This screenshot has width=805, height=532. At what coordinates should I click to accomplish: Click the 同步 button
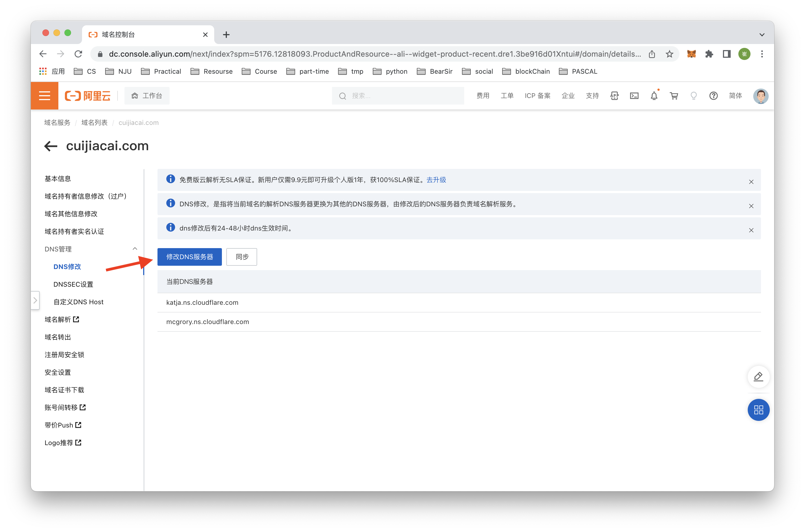[x=242, y=257]
